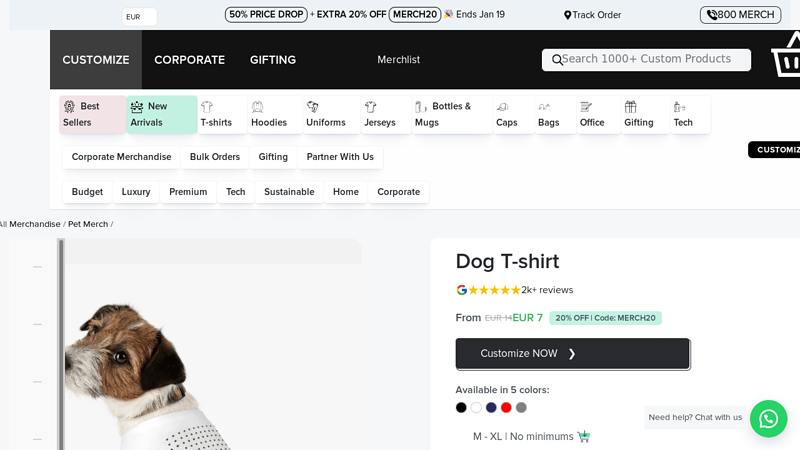
Task: Open the Merchlist link in header
Action: click(398, 60)
